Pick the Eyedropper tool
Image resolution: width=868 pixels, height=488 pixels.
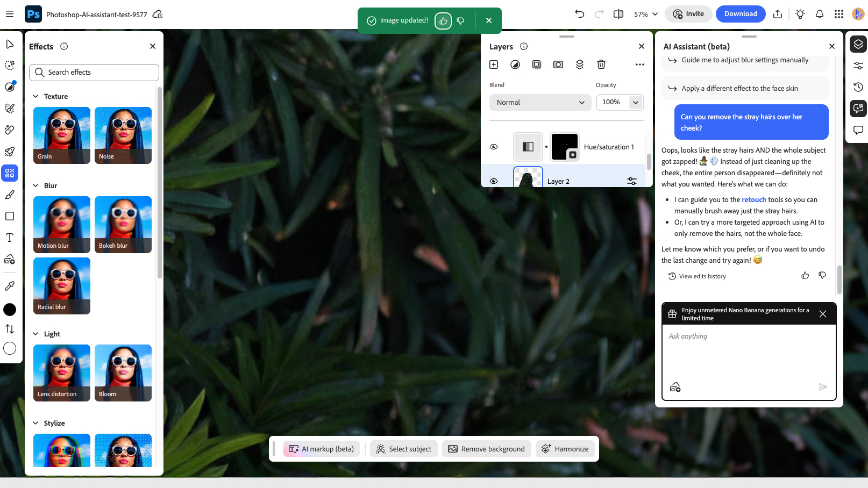(10, 285)
